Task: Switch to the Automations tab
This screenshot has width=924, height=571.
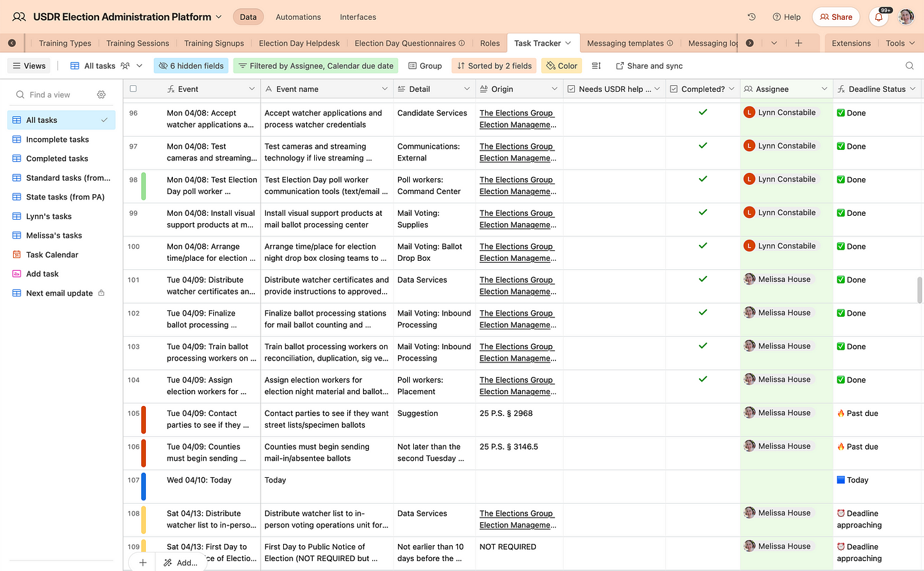Action: [298, 17]
